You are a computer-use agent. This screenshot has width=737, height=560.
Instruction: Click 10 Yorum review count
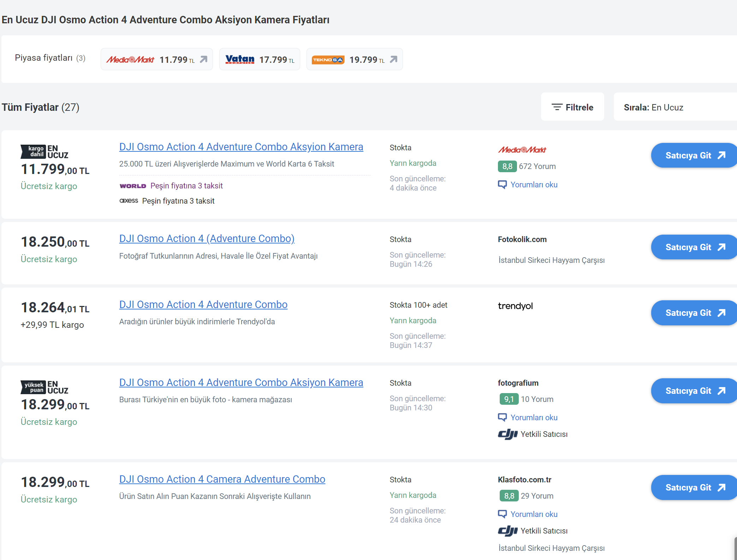[537, 399]
